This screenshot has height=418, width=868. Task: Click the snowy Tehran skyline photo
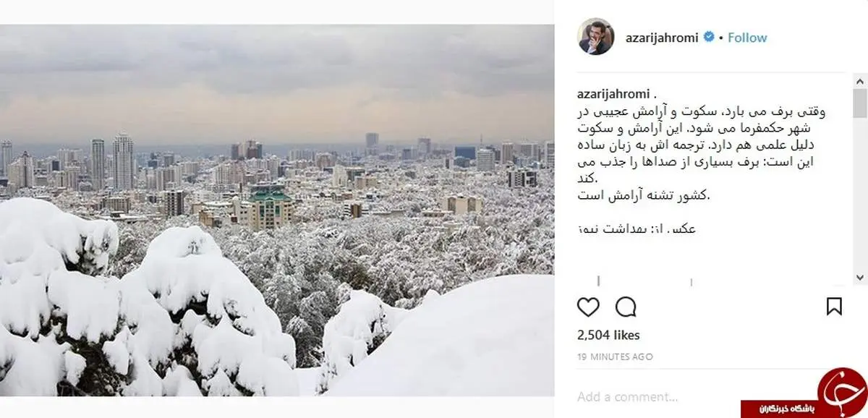(277, 210)
